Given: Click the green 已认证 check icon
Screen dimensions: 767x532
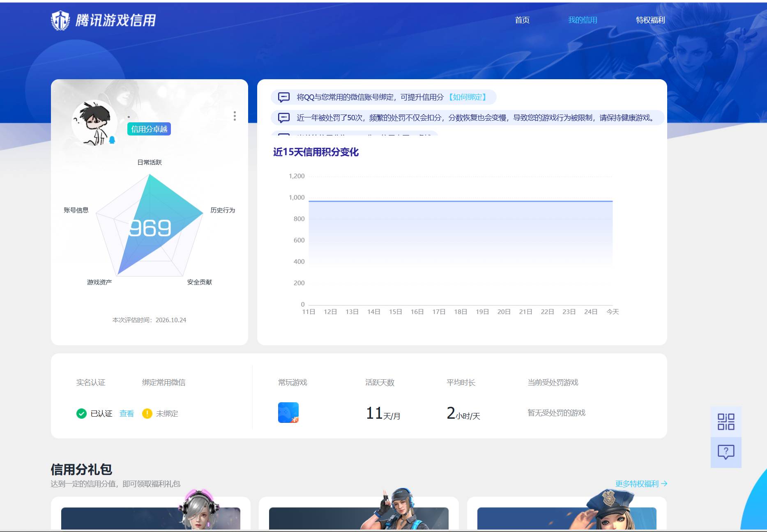Looking at the screenshot, I should click(81, 414).
